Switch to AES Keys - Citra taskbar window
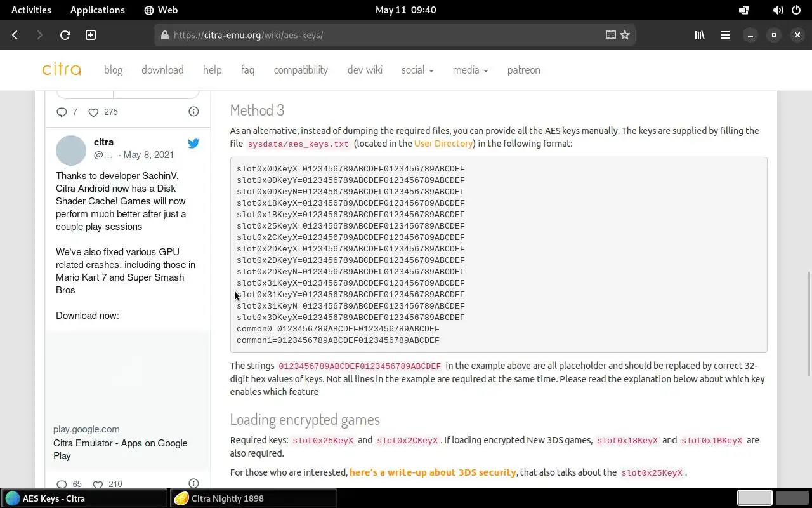The width and height of the screenshot is (812, 508). click(84, 498)
